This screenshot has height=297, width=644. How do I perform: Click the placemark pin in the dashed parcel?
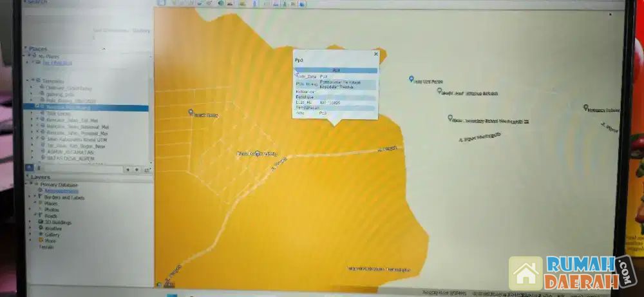(258, 153)
